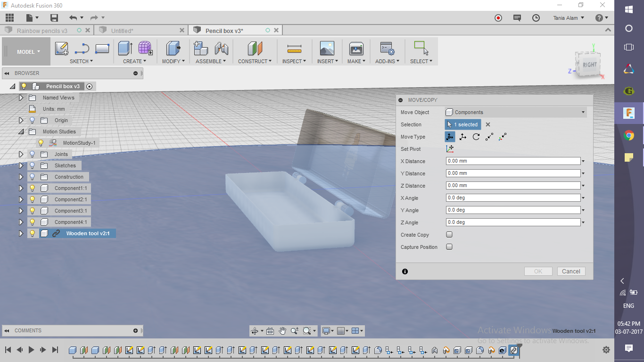Click the Pan hand icon in navigation bar
The image size is (644, 362).
pyautogui.click(x=282, y=331)
